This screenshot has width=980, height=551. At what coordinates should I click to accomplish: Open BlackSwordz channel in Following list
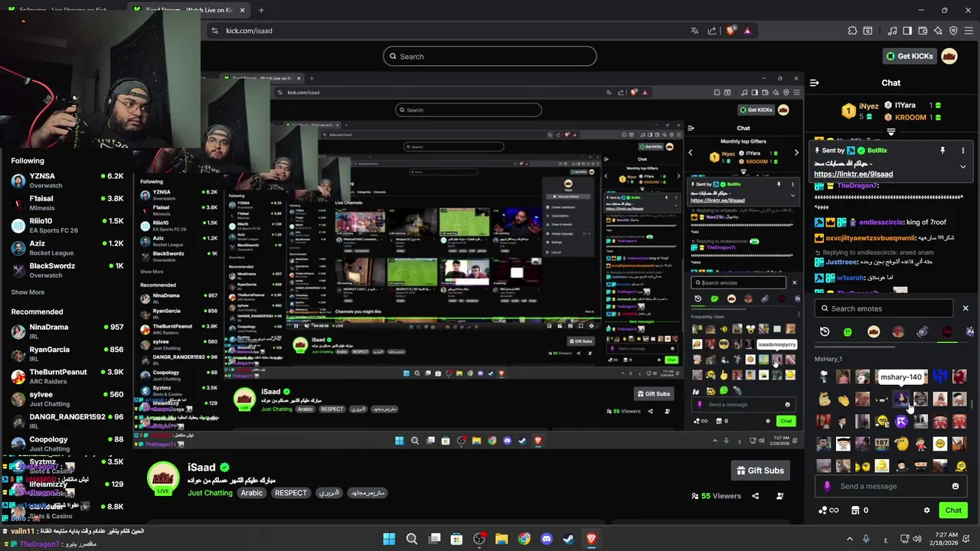coord(67,270)
